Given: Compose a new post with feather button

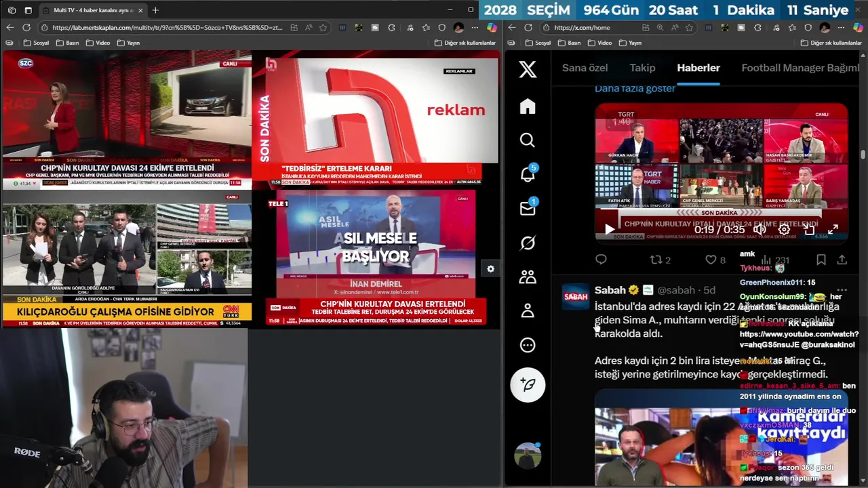Looking at the screenshot, I should [528, 385].
